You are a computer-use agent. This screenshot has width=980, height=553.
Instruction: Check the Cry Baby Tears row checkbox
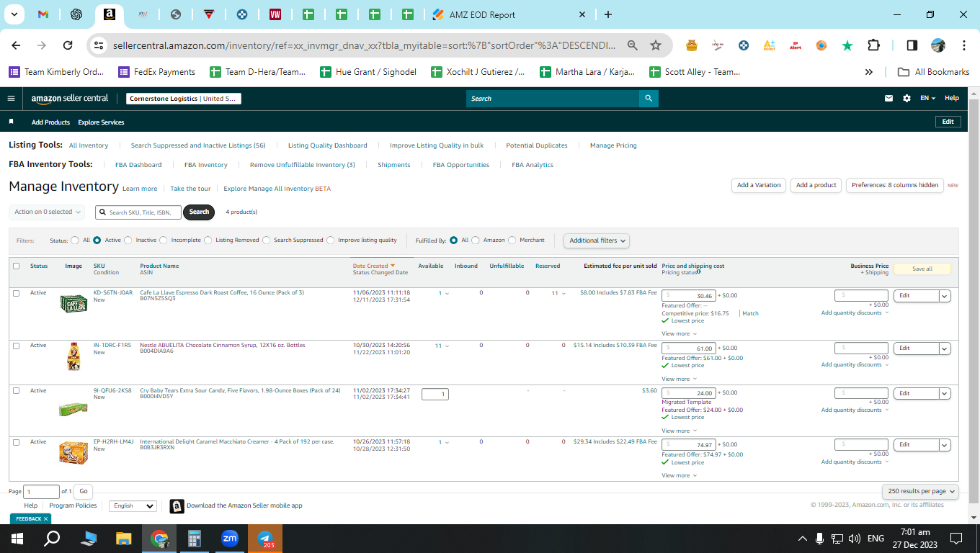(x=16, y=390)
